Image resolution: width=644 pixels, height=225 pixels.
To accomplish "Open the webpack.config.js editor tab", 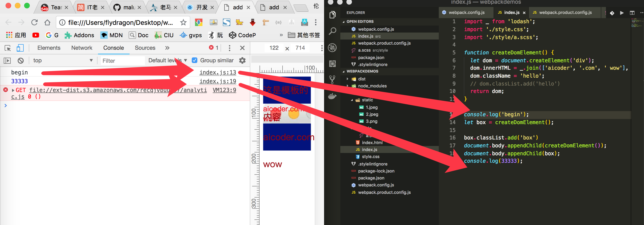I will (466, 13).
